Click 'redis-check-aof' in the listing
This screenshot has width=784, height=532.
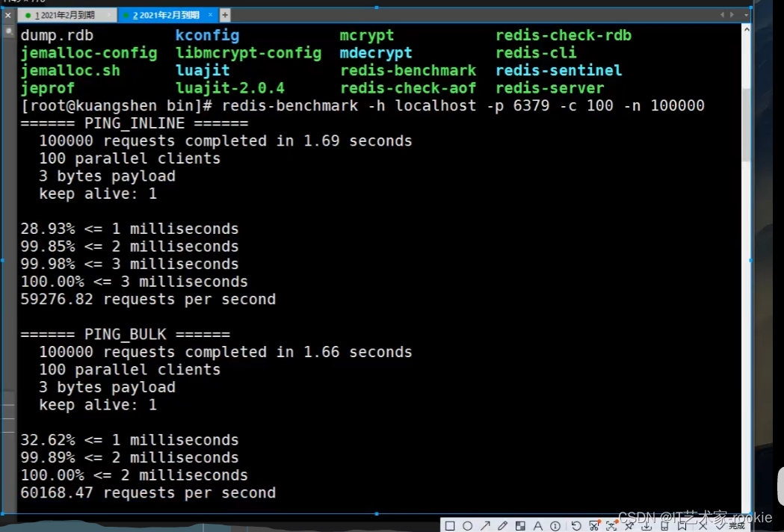click(x=409, y=88)
